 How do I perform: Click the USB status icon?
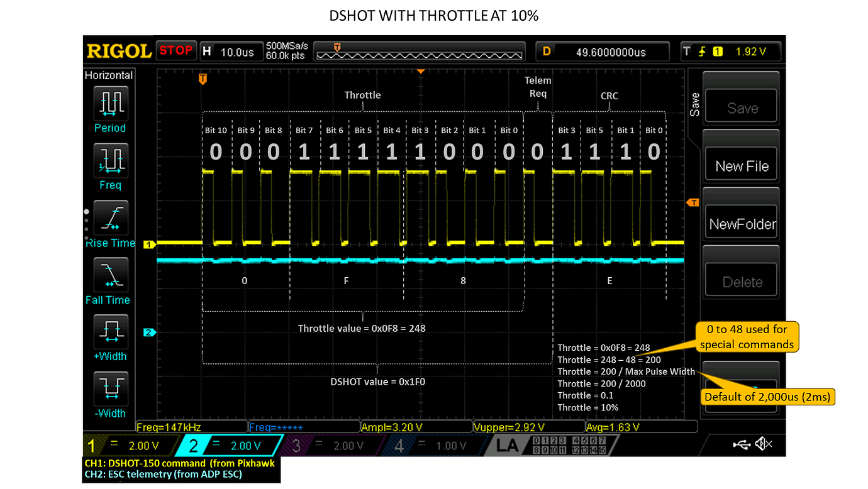pos(742,445)
